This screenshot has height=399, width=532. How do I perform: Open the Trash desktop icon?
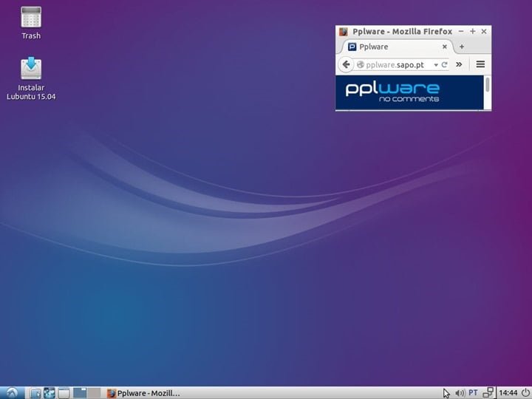coord(31,21)
